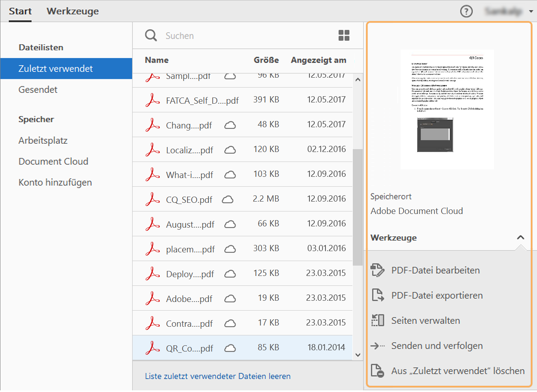
Task: Click Senden und verfolgen arrow icon
Action: [x=378, y=346]
